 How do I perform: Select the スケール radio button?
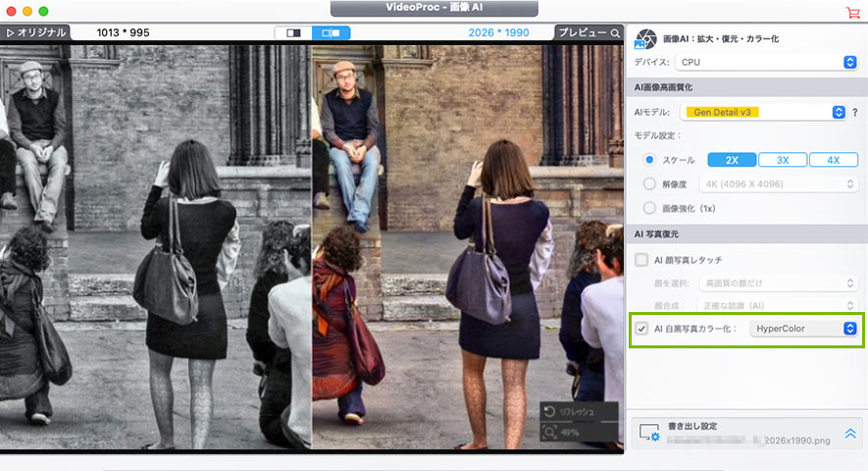point(649,160)
